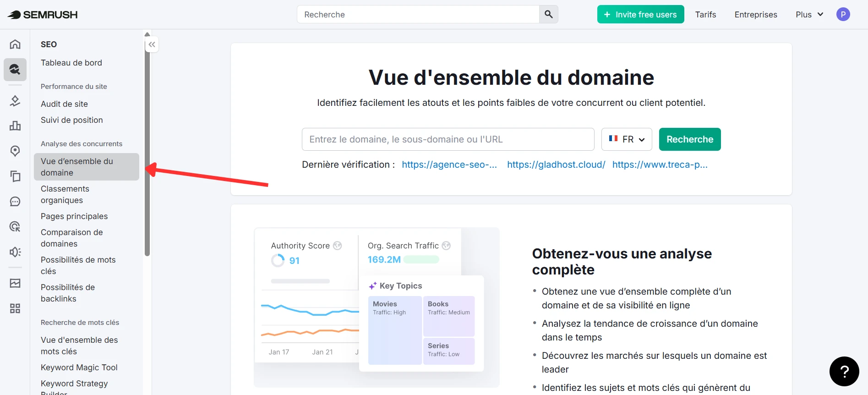Screen dimensions: 868x395
Task: Click the Analyse des concurrents label
Action: pos(82,144)
